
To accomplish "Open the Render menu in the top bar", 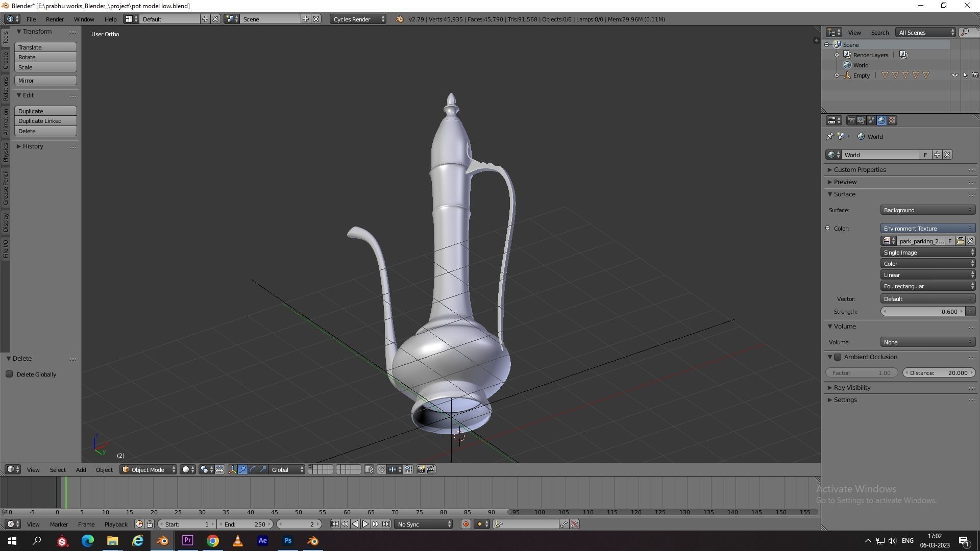I will [55, 19].
